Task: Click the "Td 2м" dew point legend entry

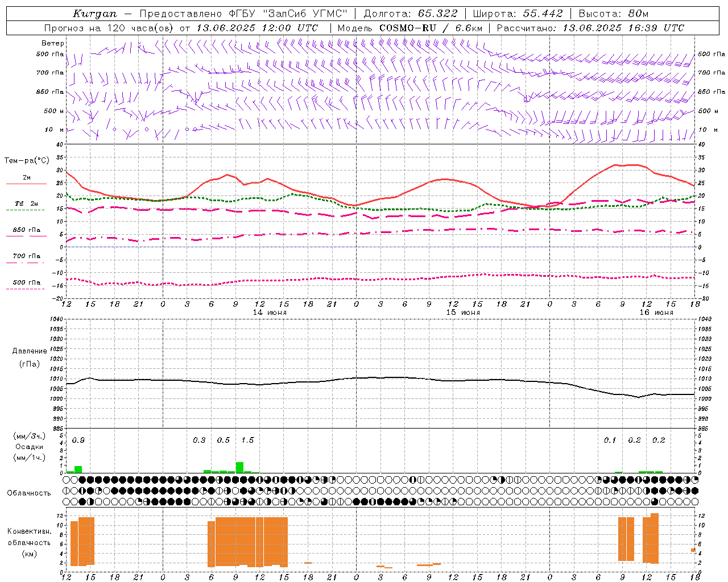Action: coord(27,203)
